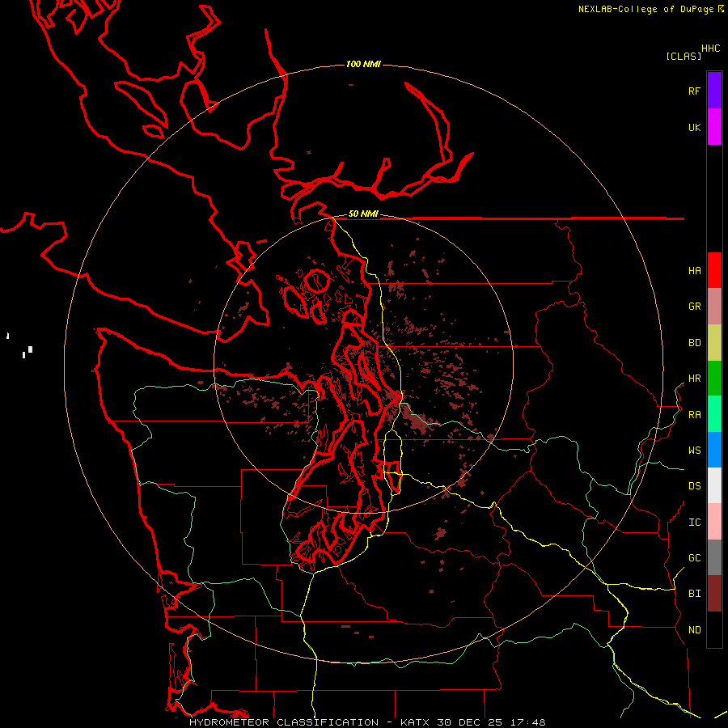Screen dimensions: 728x728
Task: Click the RF legend label
Action: [x=694, y=91]
